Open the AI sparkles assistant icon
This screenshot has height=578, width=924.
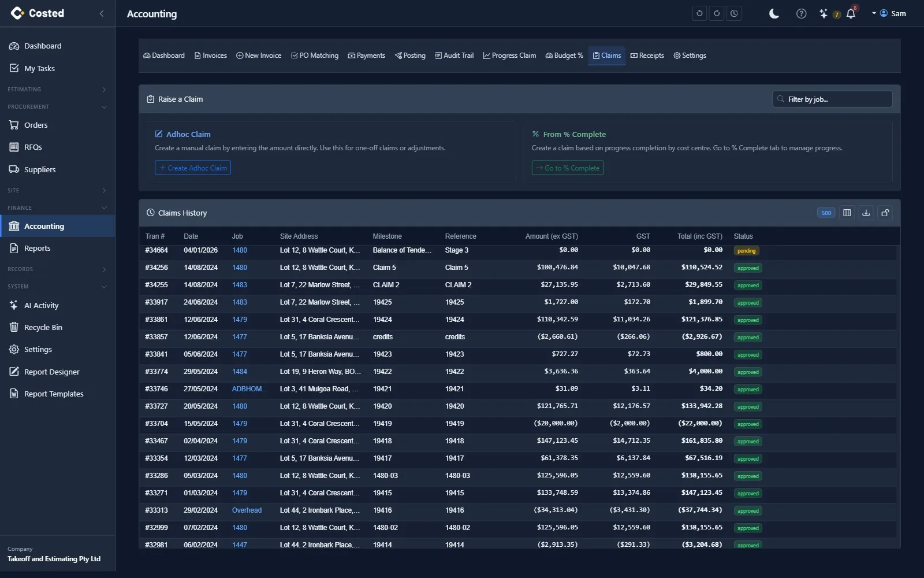point(824,13)
